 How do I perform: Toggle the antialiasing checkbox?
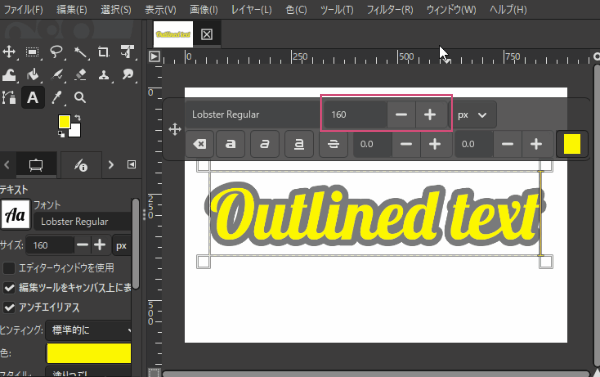9,307
